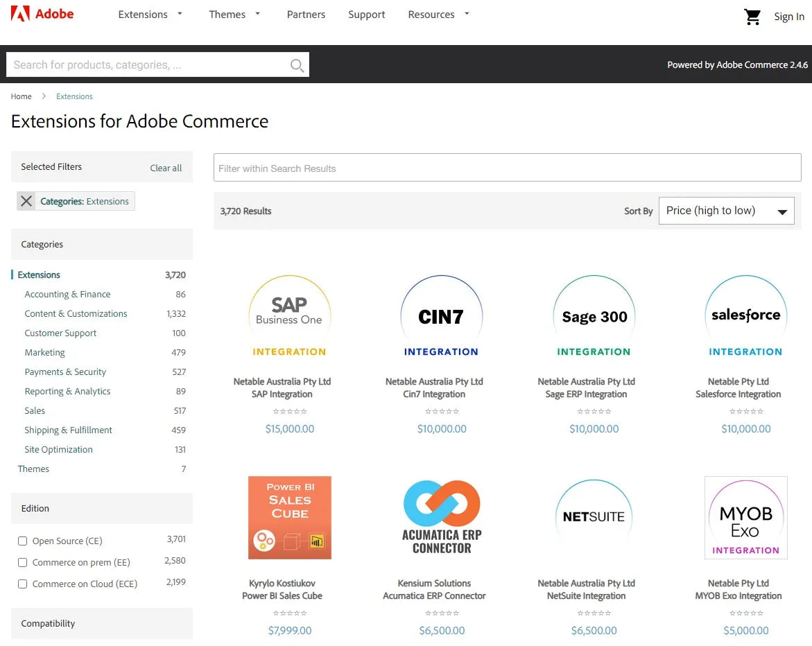Image resolution: width=812 pixels, height=646 pixels.
Task: Open Acumatica ERP Connector image
Action: (442, 518)
